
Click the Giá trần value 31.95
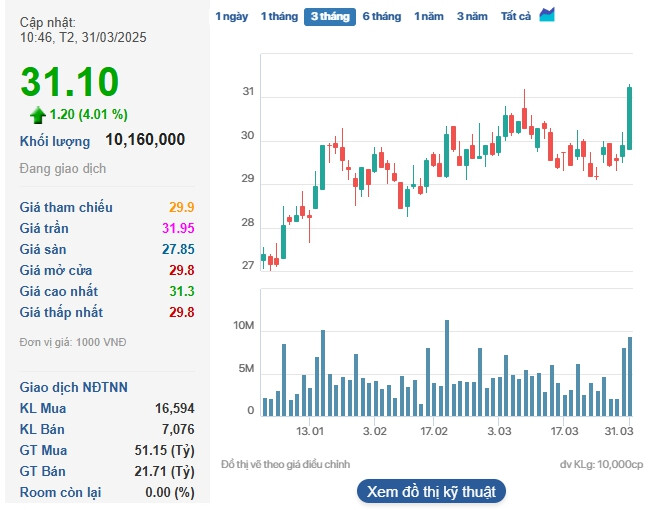(175, 228)
